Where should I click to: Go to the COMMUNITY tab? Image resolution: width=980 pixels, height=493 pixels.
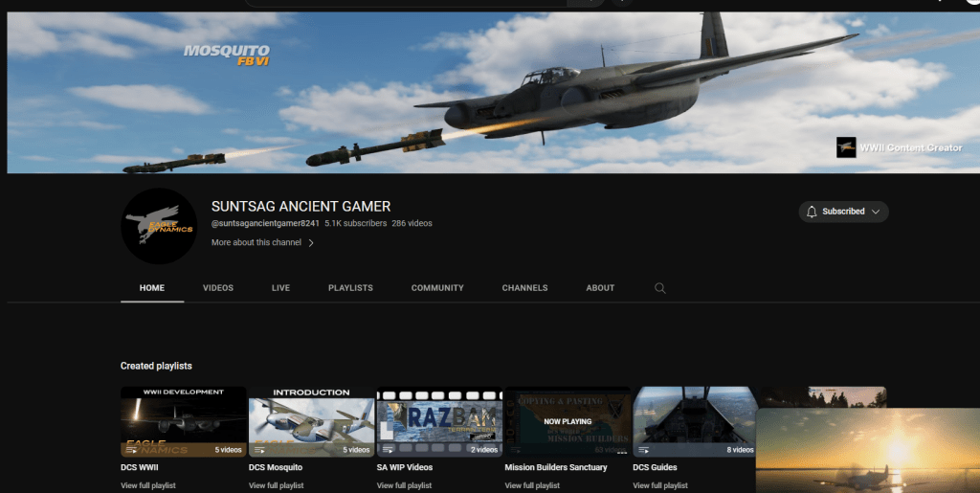[x=437, y=288]
